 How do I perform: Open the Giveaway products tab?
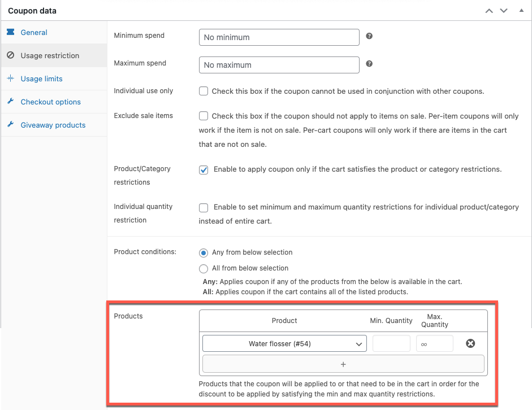(54, 125)
